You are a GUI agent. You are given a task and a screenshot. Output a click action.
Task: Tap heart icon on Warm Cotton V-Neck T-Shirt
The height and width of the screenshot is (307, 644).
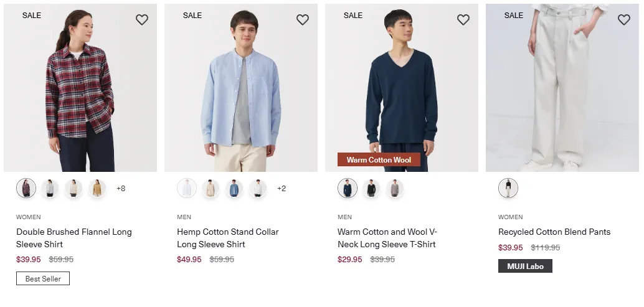point(463,19)
